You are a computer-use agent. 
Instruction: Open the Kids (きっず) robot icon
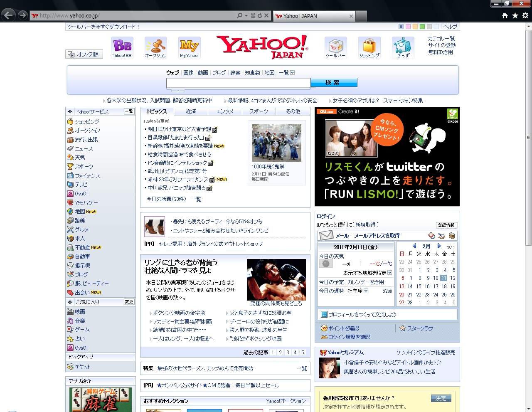[x=403, y=47]
